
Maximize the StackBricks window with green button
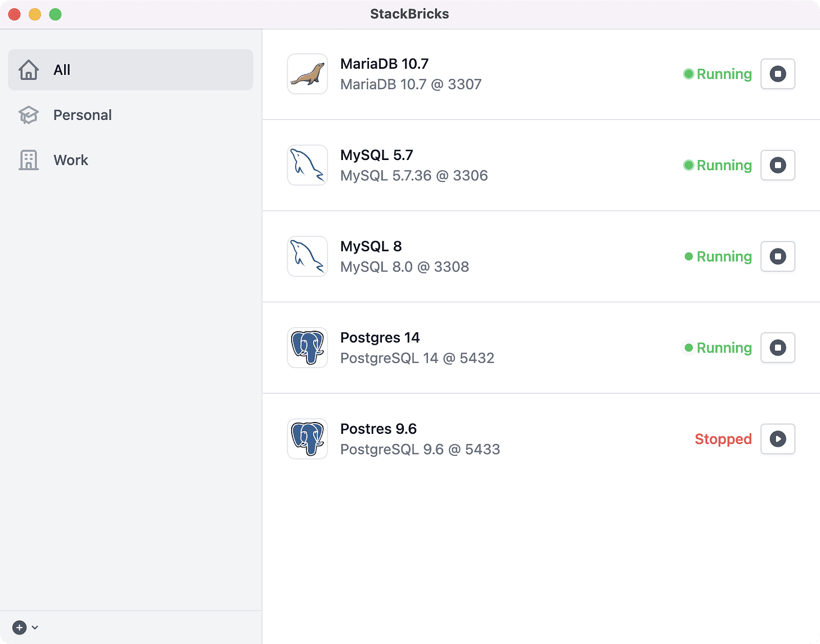(55, 14)
